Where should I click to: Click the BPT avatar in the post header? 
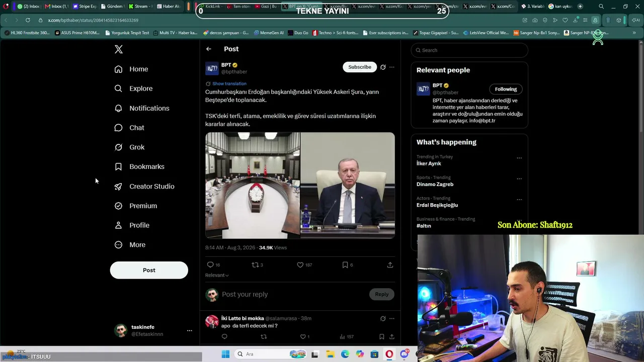212,68
